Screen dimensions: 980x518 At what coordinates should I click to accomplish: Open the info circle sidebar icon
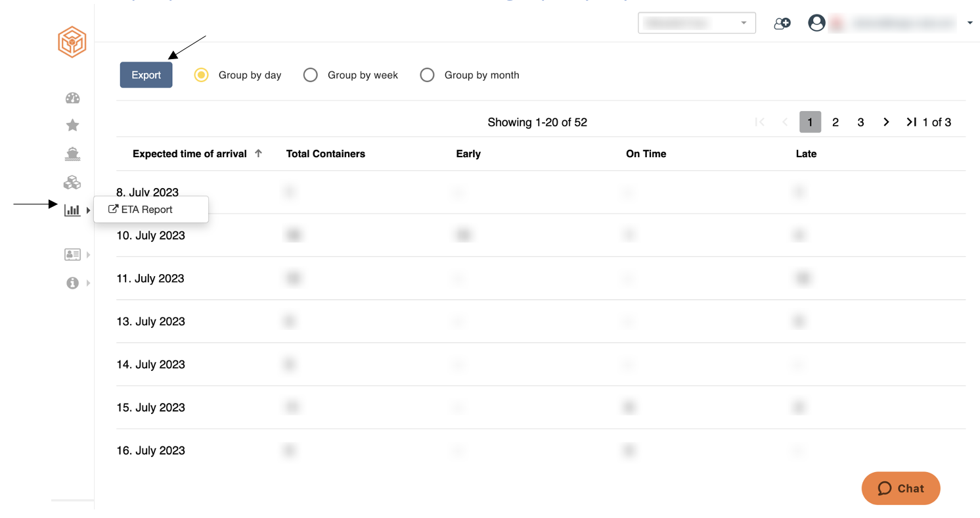click(72, 283)
